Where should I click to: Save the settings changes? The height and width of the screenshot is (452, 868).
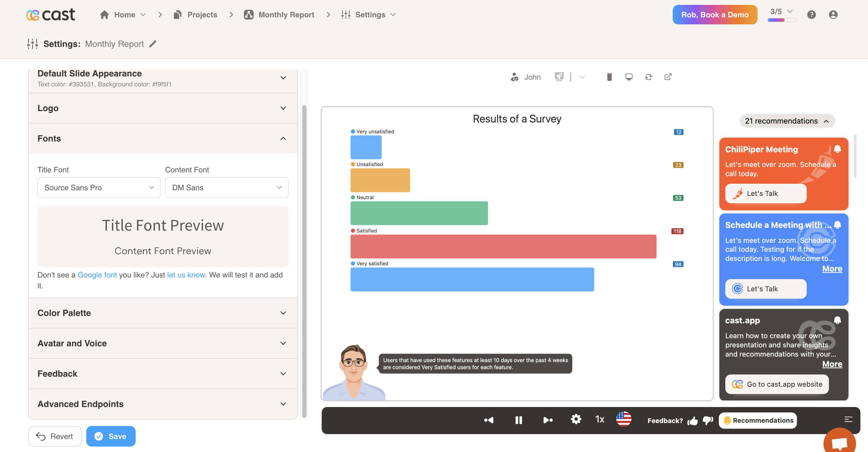point(111,436)
